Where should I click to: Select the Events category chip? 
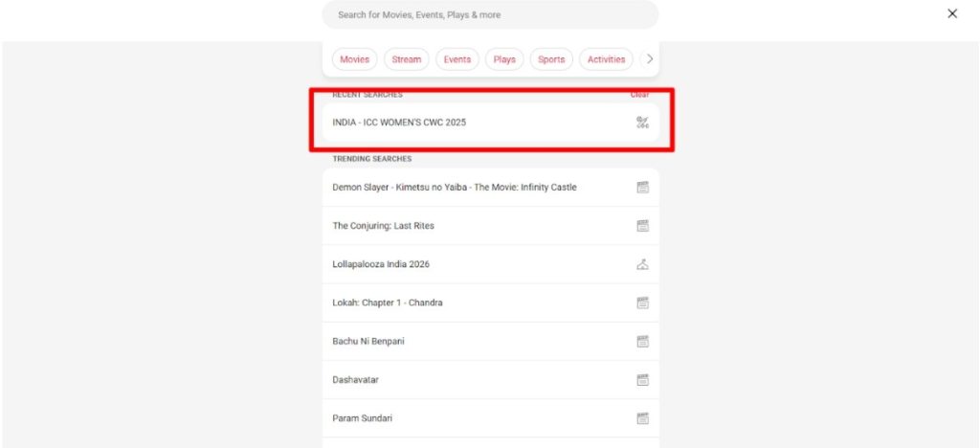pyautogui.click(x=457, y=59)
